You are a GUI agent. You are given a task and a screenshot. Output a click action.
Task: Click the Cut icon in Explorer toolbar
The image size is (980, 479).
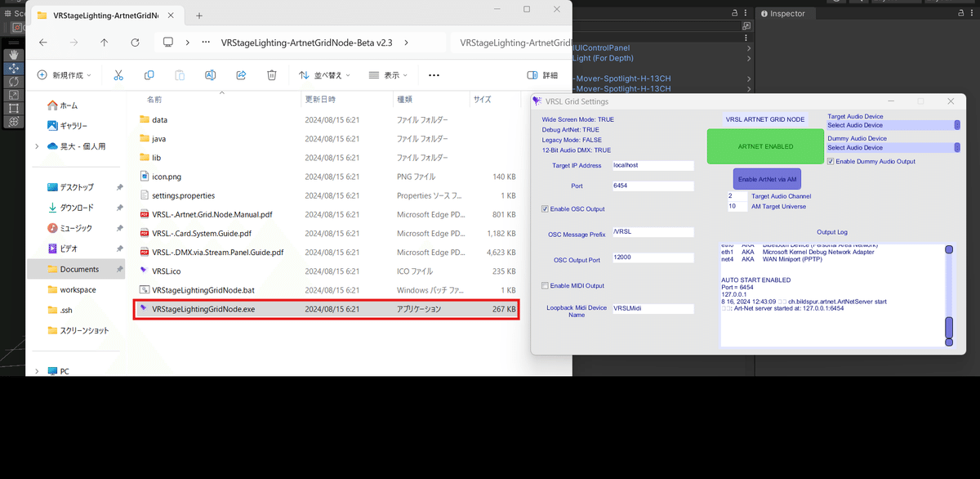click(x=118, y=75)
